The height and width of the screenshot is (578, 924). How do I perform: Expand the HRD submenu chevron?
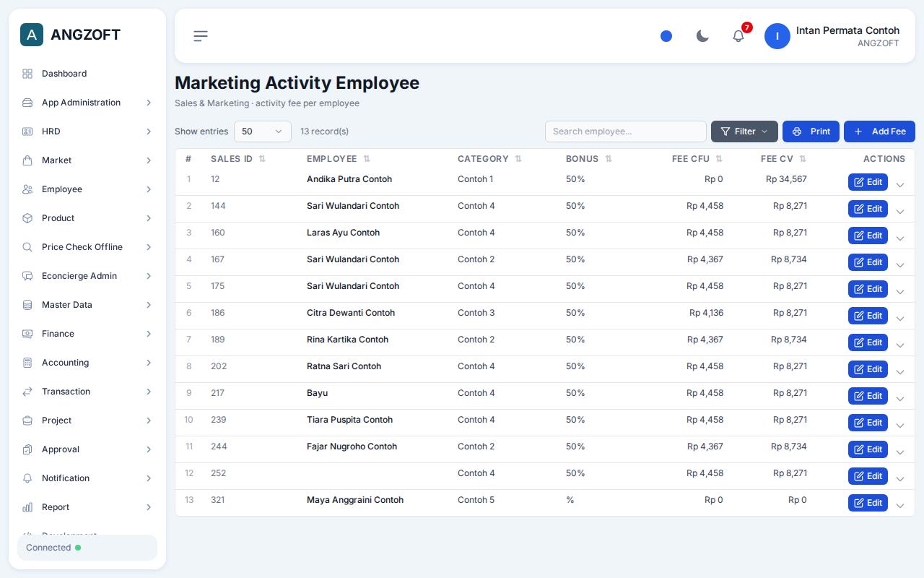[x=149, y=131]
